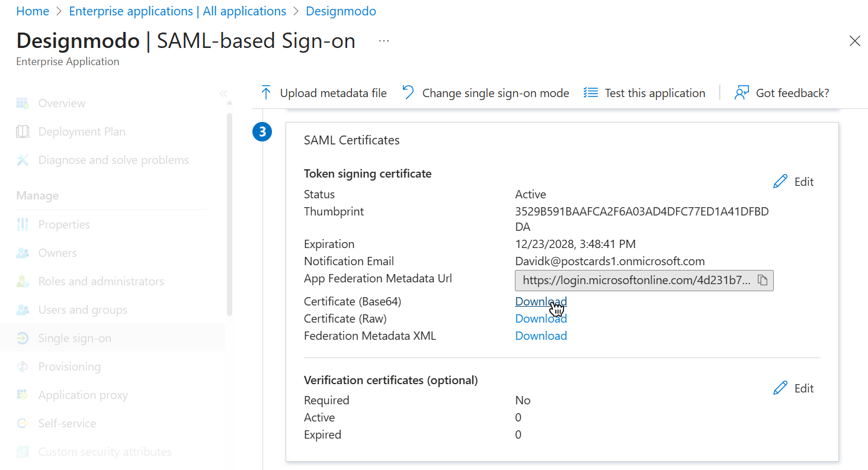The image size is (868, 470).
Task: Click the Active status value
Action: 530,194
